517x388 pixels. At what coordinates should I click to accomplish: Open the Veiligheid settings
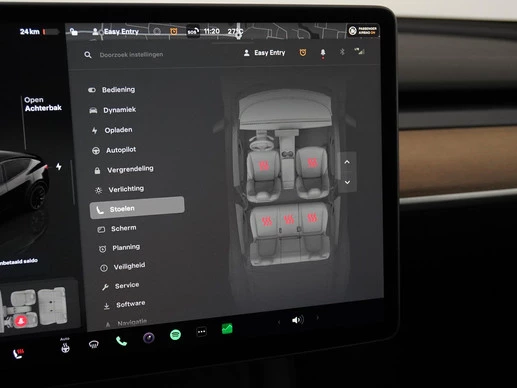[123, 267]
